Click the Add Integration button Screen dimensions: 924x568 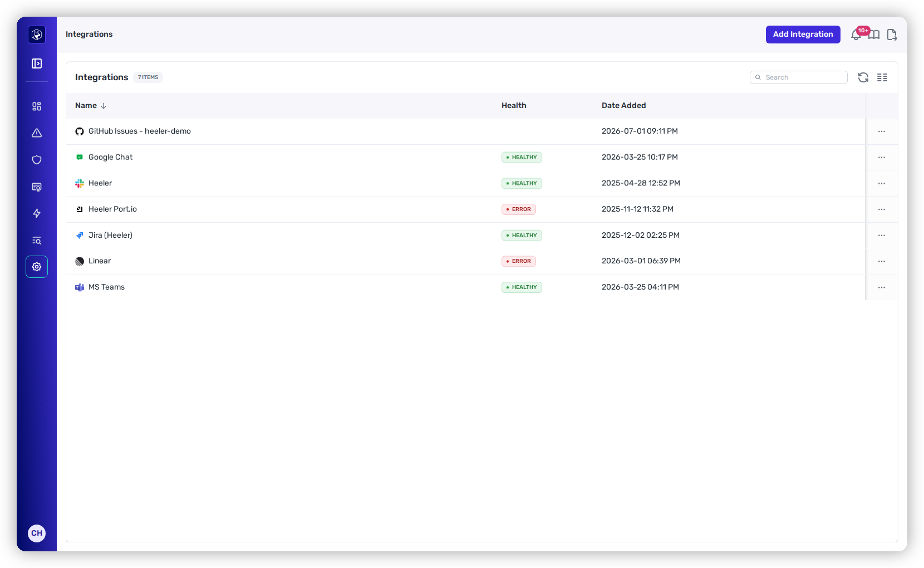803,35
